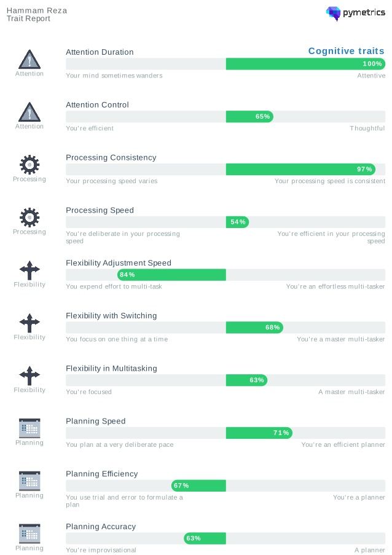Click the arrows icon beside Flexibility with Switching
Image resolution: width=392 pixels, height=555 pixels.
tap(29, 323)
